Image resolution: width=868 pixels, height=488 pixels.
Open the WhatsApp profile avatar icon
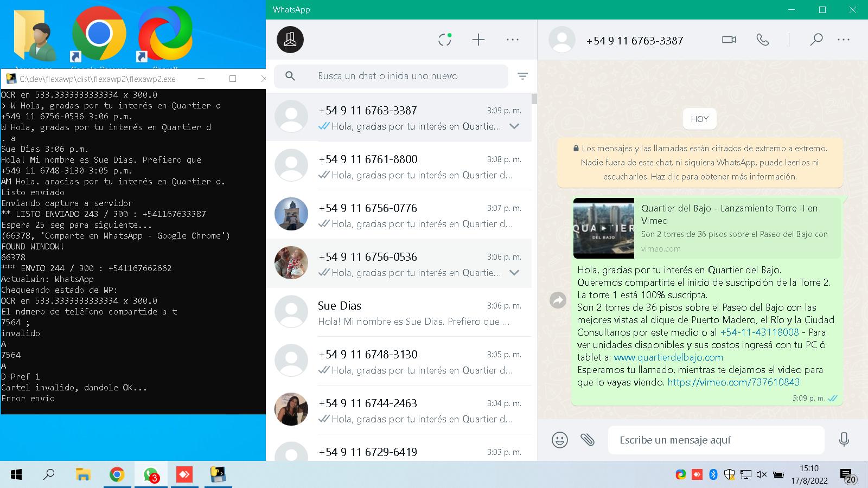click(x=290, y=40)
